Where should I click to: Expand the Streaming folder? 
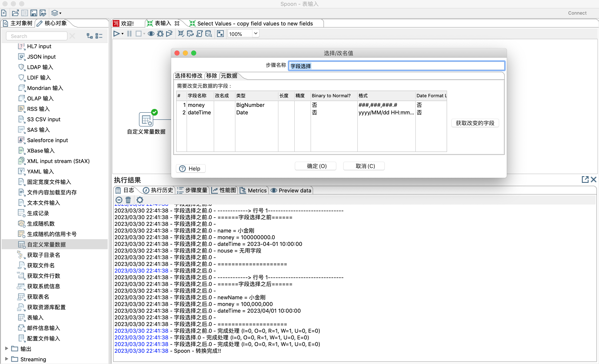point(6,359)
